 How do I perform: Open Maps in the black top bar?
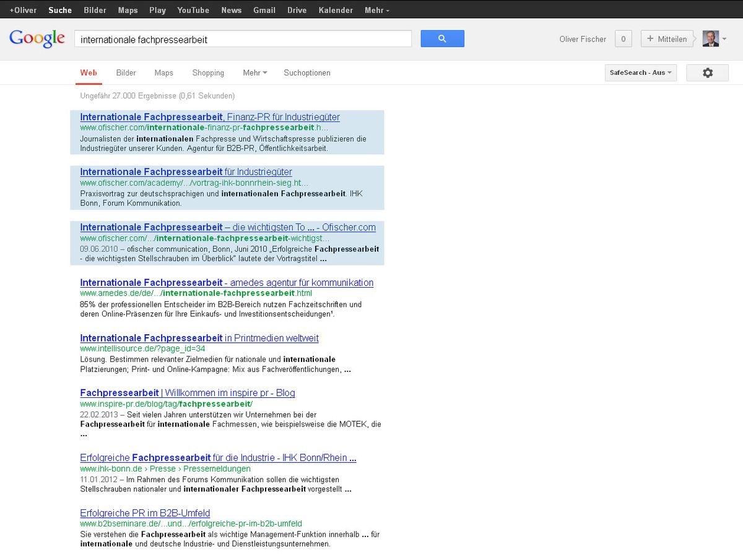pos(128,10)
